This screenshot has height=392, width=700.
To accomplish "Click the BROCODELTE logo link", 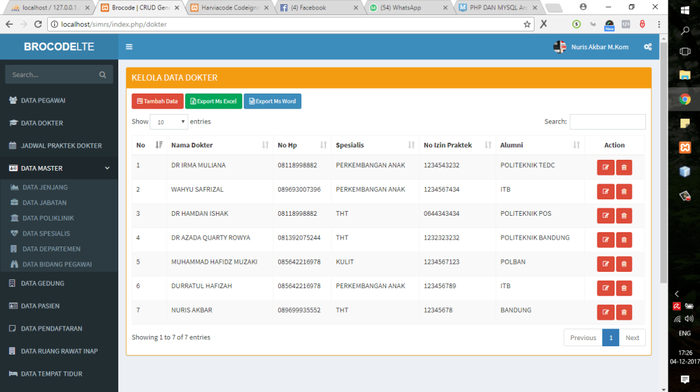I will point(59,47).
